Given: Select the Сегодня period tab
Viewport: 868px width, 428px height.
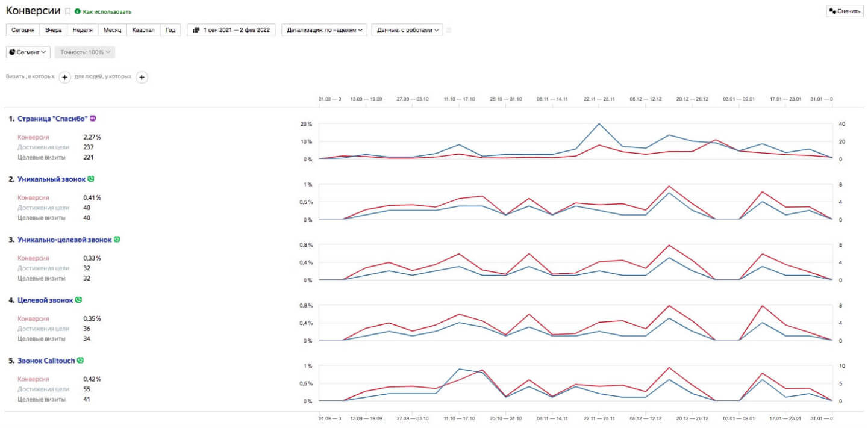Looking at the screenshot, I should (x=23, y=29).
